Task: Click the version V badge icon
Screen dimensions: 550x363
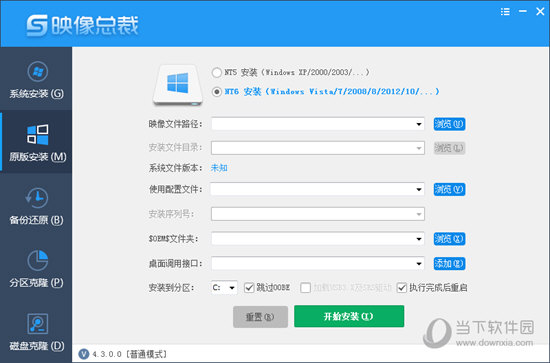Action: point(83,354)
